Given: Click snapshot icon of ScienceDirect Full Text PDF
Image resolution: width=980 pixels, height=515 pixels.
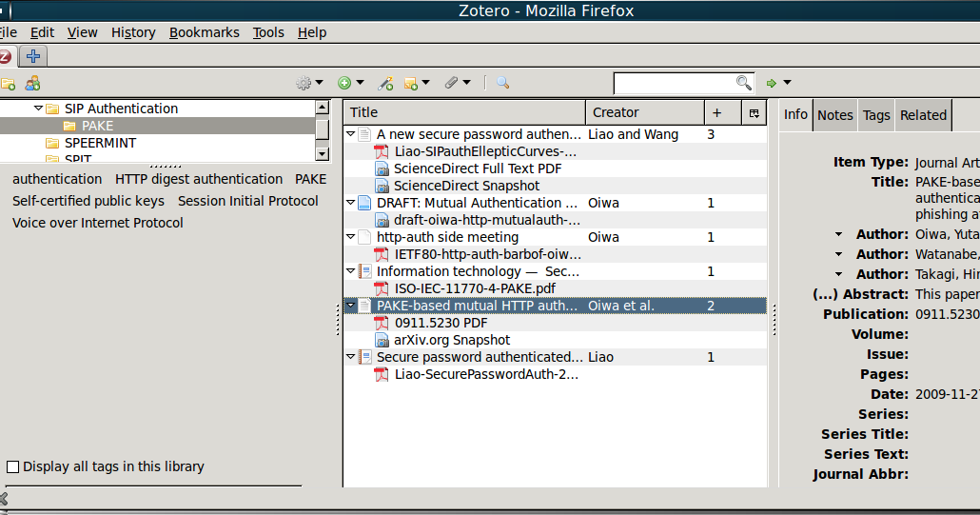Looking at the screenshot, I should click(x=382, y=168).
